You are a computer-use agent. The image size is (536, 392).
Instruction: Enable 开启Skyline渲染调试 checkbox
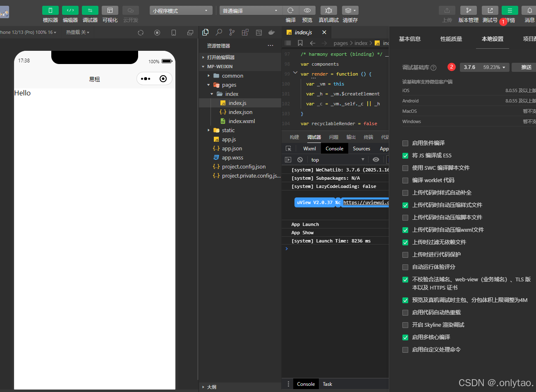coord(405,325)
